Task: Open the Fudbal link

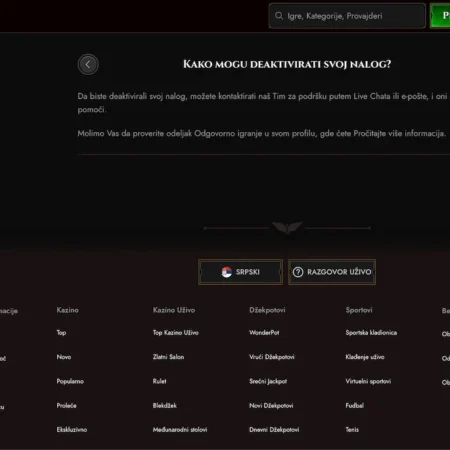Action: (354, 406)
